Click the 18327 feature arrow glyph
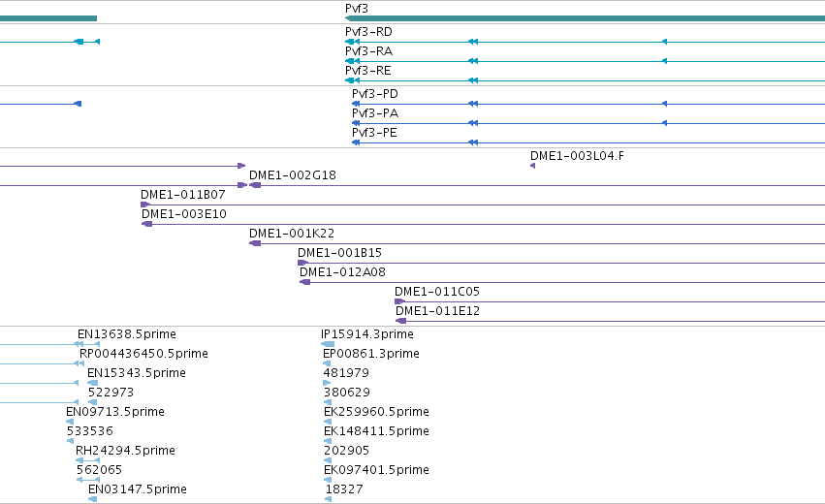Image resolution: width=825 pixels, height=504 pixels. click(329, 499)
